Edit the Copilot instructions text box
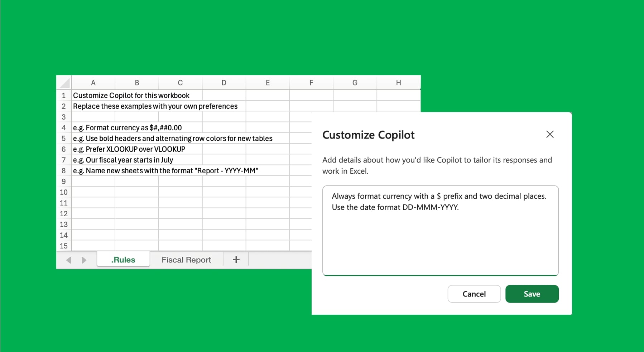 pyautogui.click(x=440, y=231)
